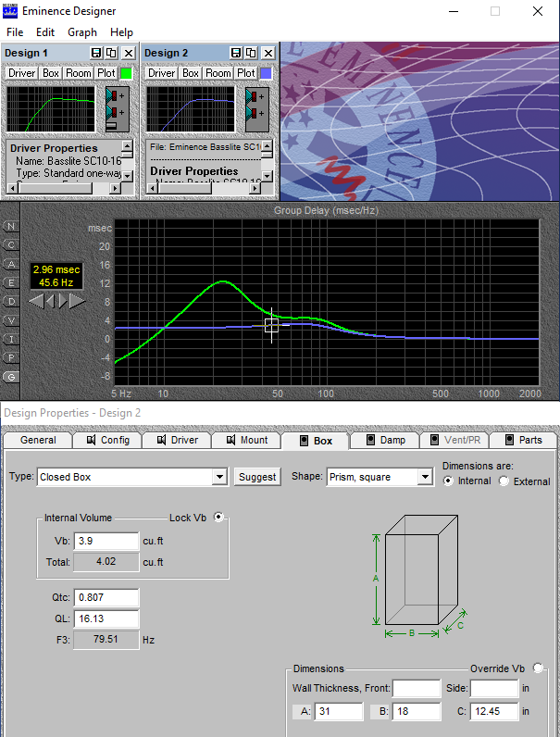This screenshot has height=737, width=560.
Task: Switch to the Config tab
Action: pyautogui.click(x=107, y=441)
